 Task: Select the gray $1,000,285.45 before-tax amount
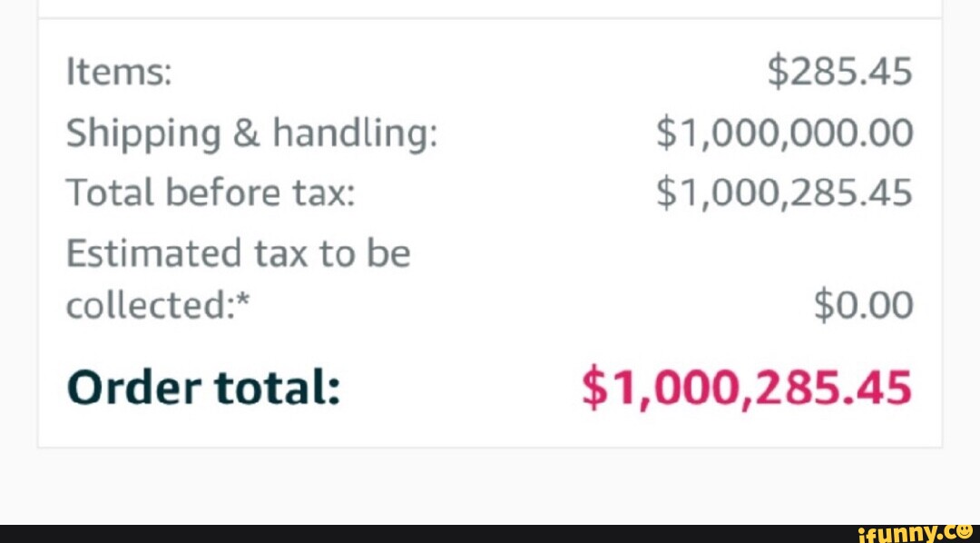pyautogui.click(x=785, y=193)
